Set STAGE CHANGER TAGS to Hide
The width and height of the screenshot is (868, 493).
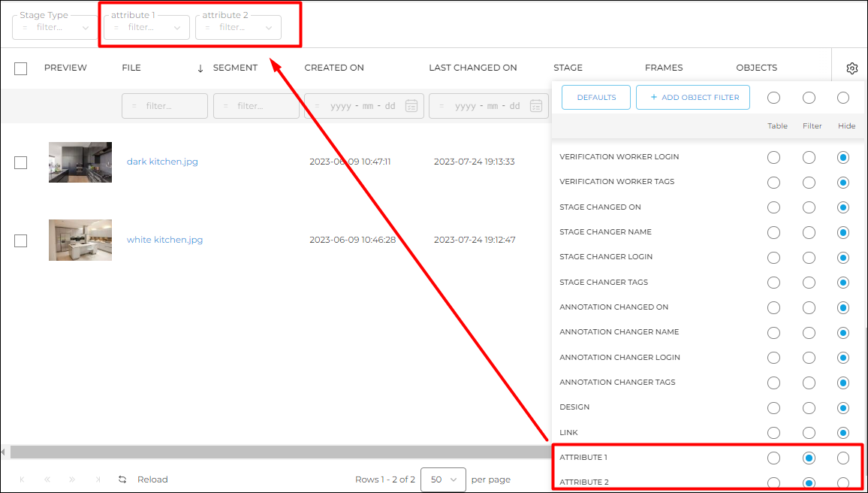[843, 283]
